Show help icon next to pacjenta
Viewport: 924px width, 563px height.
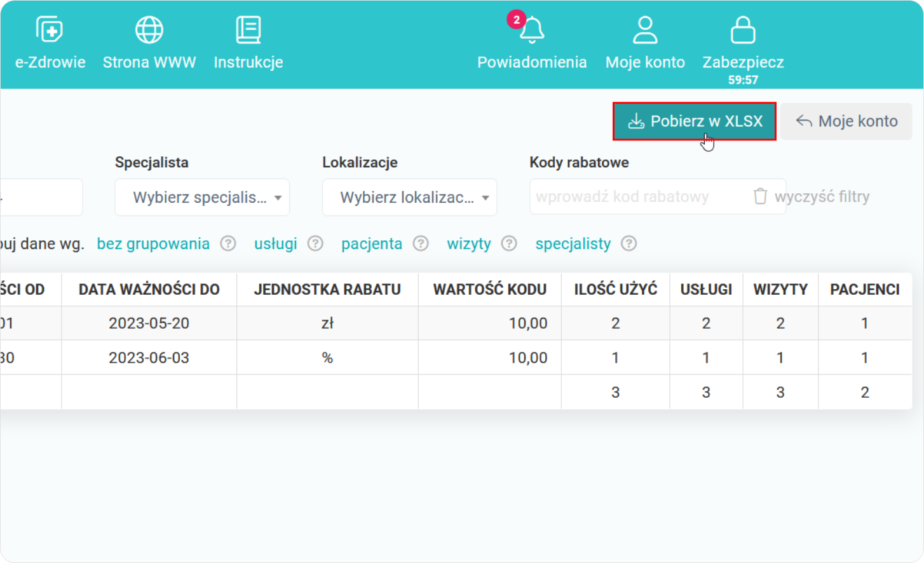pyautogui.click(x=421, y=243)
